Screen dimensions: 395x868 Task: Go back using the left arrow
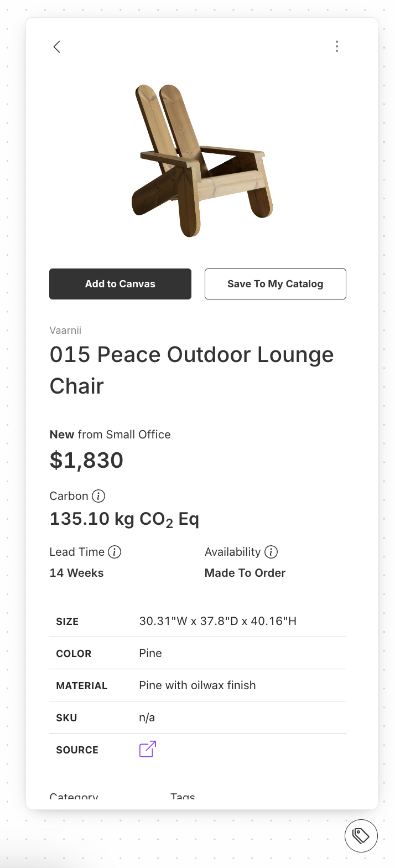coord(56,47)
